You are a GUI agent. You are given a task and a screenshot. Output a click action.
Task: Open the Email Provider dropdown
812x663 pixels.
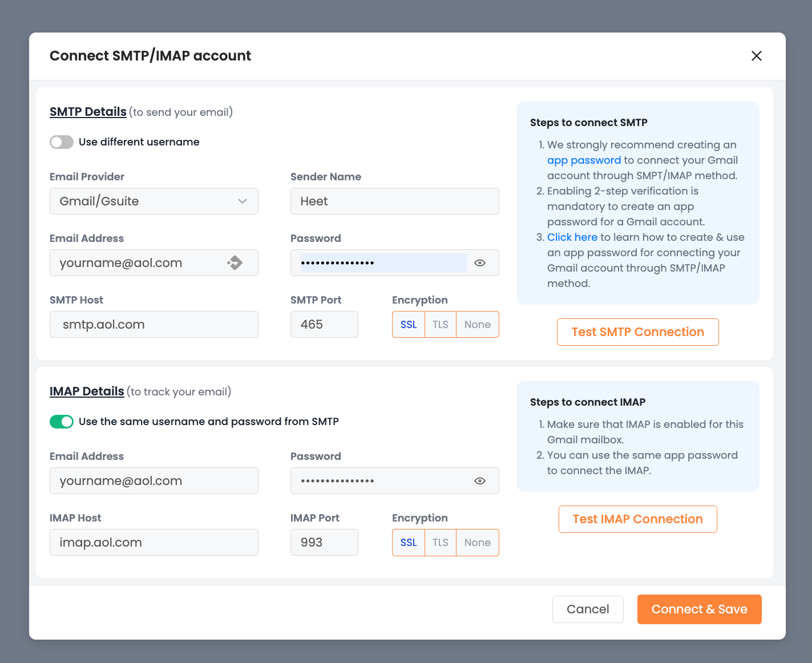point(154,201)
